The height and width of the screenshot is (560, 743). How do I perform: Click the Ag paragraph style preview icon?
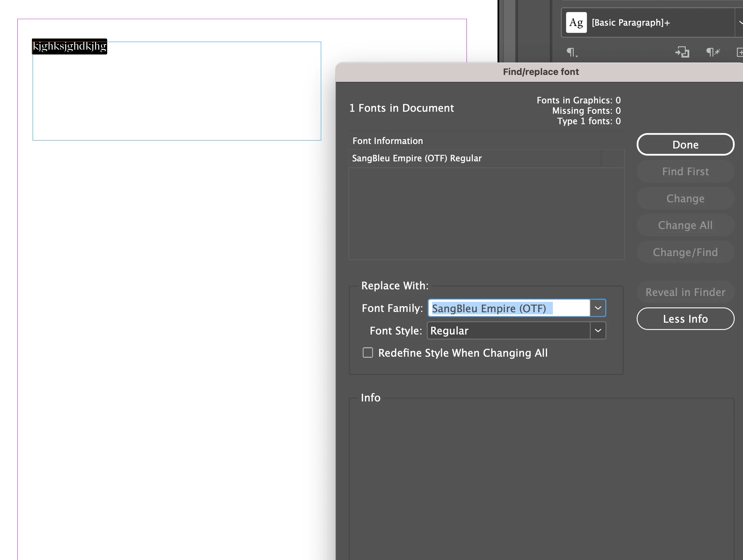tap(576, 23)
